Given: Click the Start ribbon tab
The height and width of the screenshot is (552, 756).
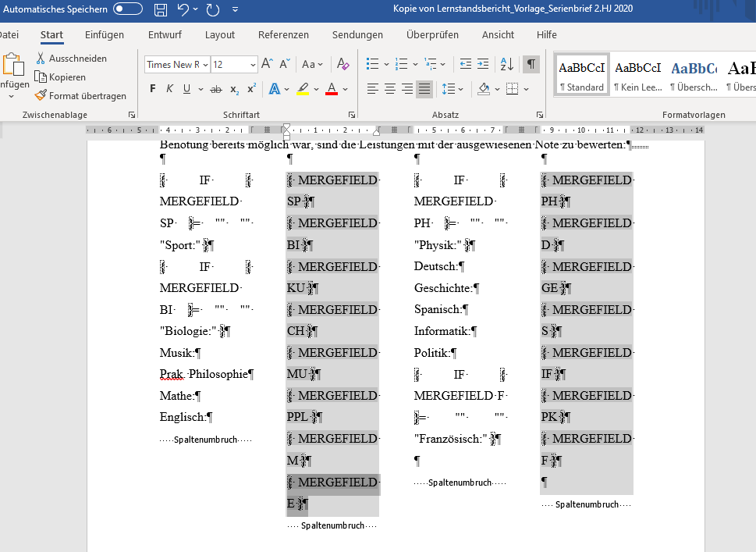Looking at the screenshot, I should 51,34.
